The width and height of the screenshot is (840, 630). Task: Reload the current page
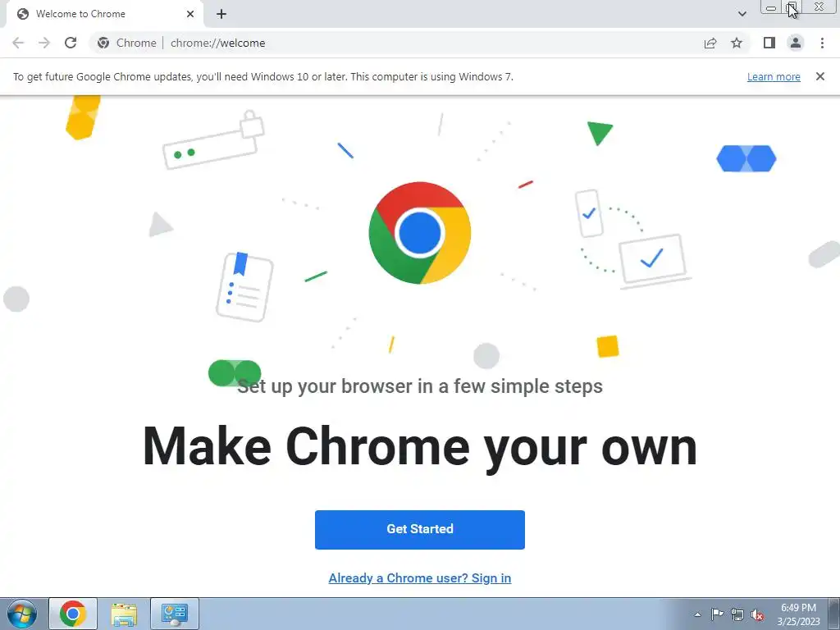(71, 43)
